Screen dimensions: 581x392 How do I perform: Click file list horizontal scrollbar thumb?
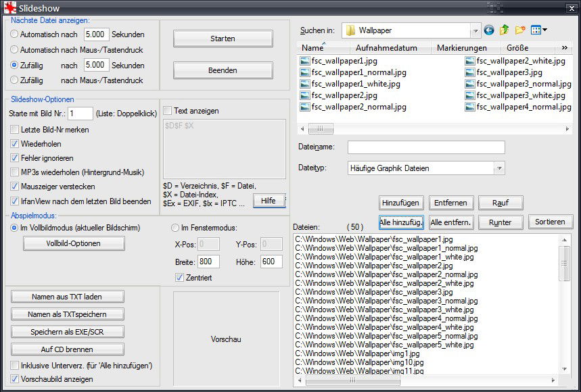[353, 380]
